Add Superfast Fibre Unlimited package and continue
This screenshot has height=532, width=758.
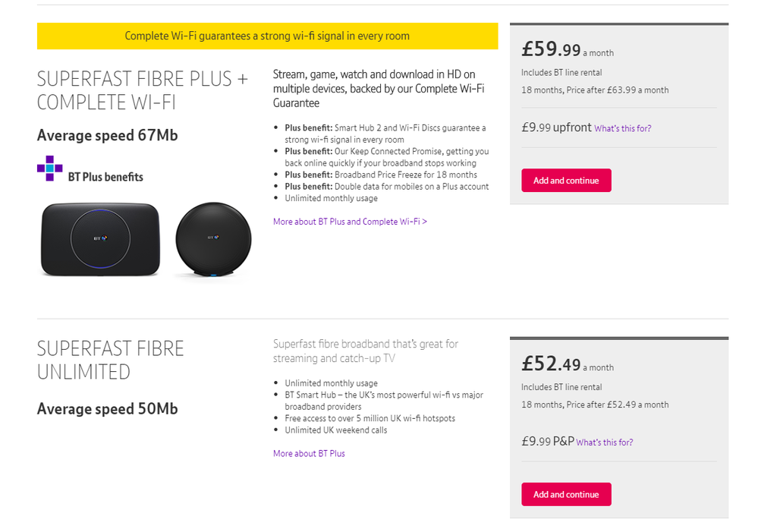point(566,494)
